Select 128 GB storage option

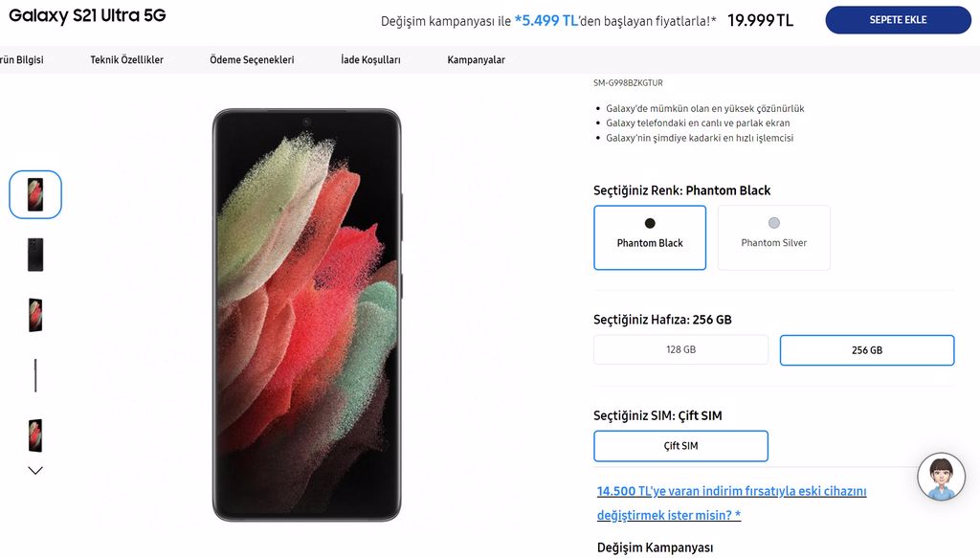680,349
